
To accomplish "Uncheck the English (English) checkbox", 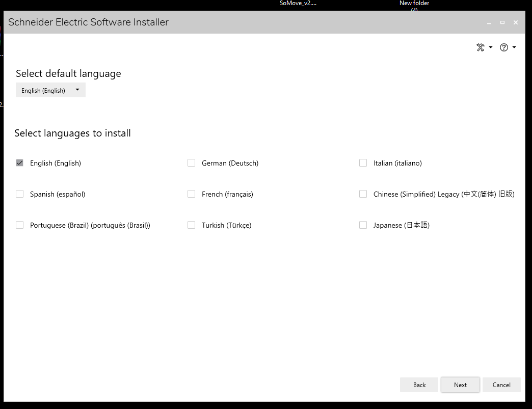I will (20, 163).
